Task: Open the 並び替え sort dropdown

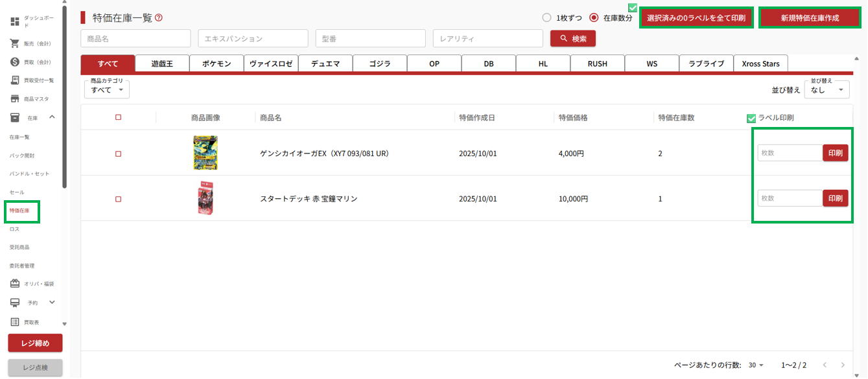Action: coord(827,90)
